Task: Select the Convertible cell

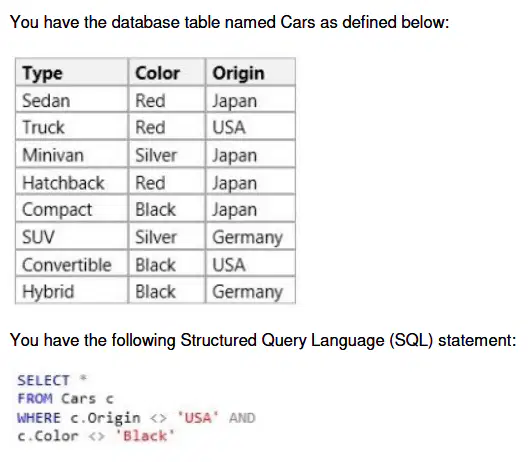Action: (x=72, y=264)
